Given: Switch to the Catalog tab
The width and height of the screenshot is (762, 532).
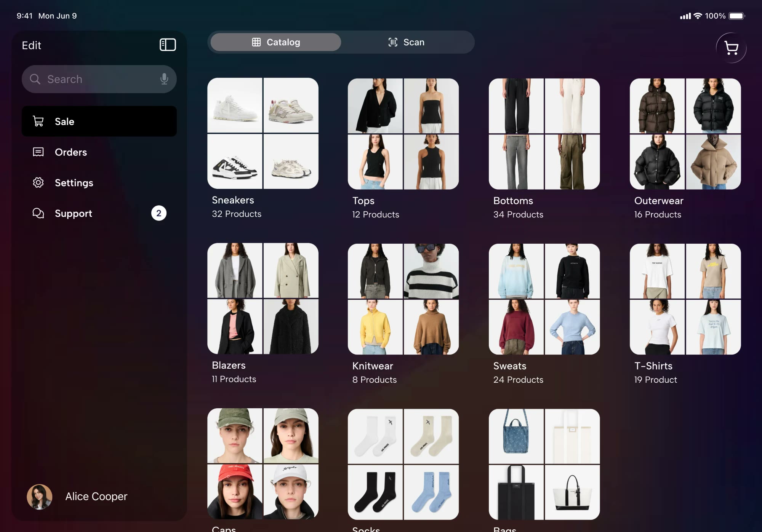Looking at the screenshot, I should 276,42.
